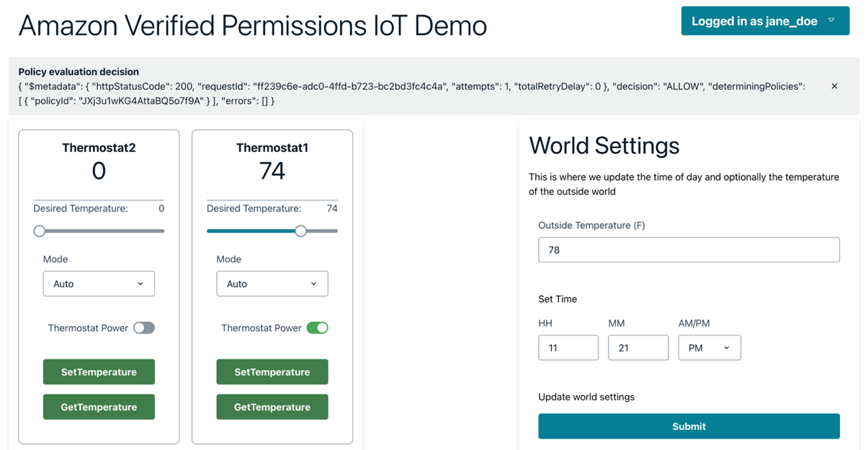
Task: Click GetTemperature on Thermostat1
Action: click(x=272, y=407)
